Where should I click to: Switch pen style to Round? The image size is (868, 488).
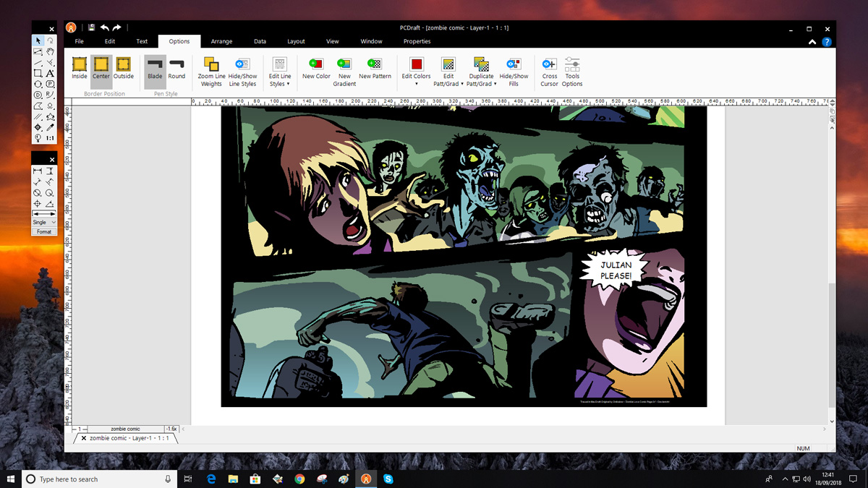[x=176, y=68]
